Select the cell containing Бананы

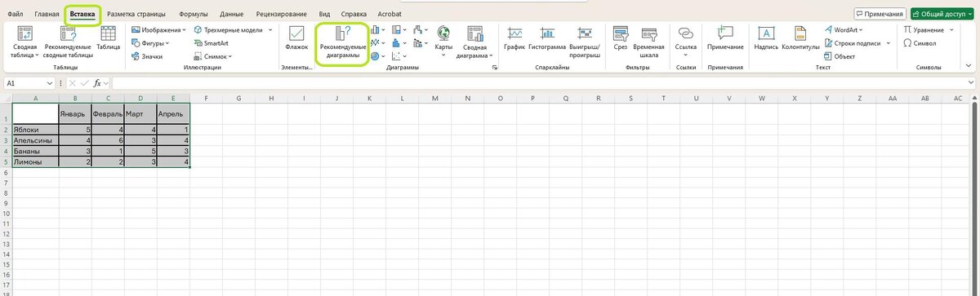(x=35, y=151)
